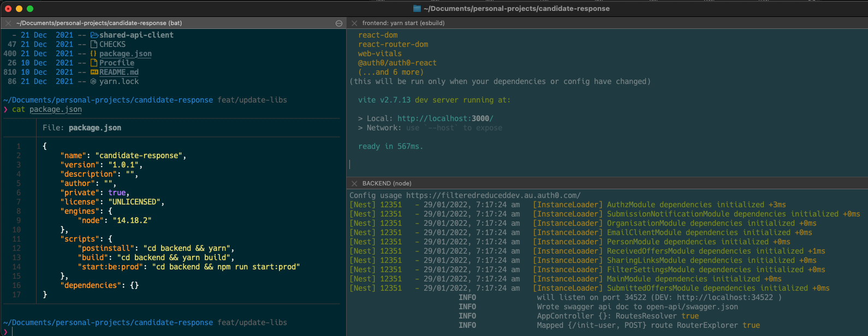Open the http://localhost:34522 DEV link
The height and width of the screenshot is (336, 868).
point(725,297)
